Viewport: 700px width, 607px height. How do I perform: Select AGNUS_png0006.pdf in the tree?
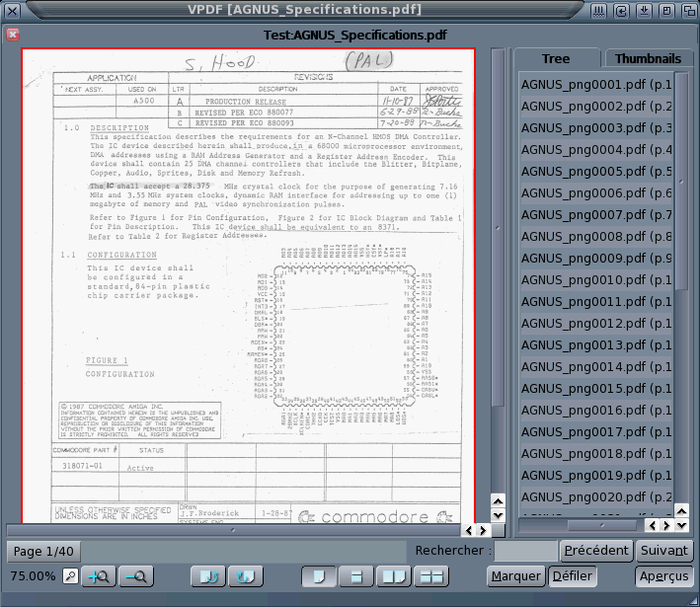point(596,192)
